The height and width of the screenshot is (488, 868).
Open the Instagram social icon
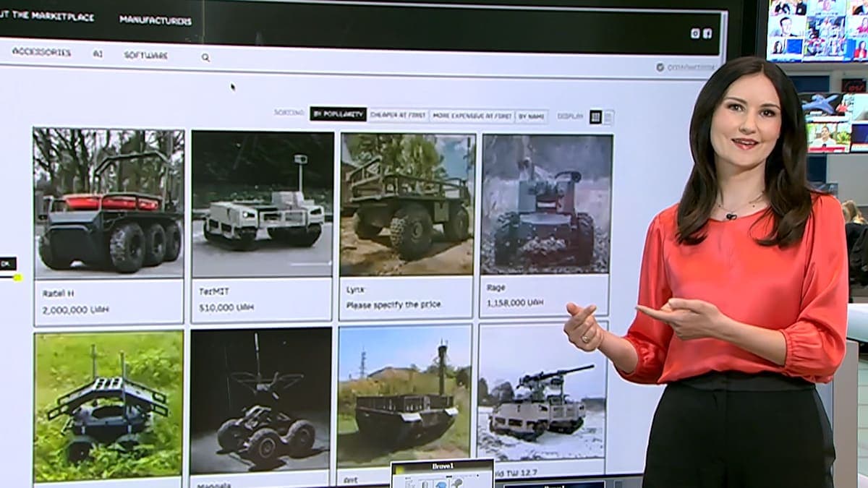pos(695,33)
